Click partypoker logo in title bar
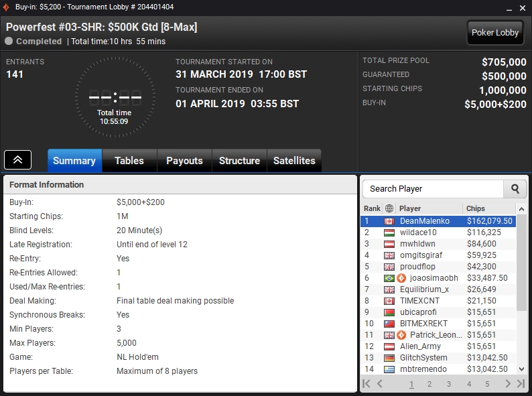 coord(6,7)
